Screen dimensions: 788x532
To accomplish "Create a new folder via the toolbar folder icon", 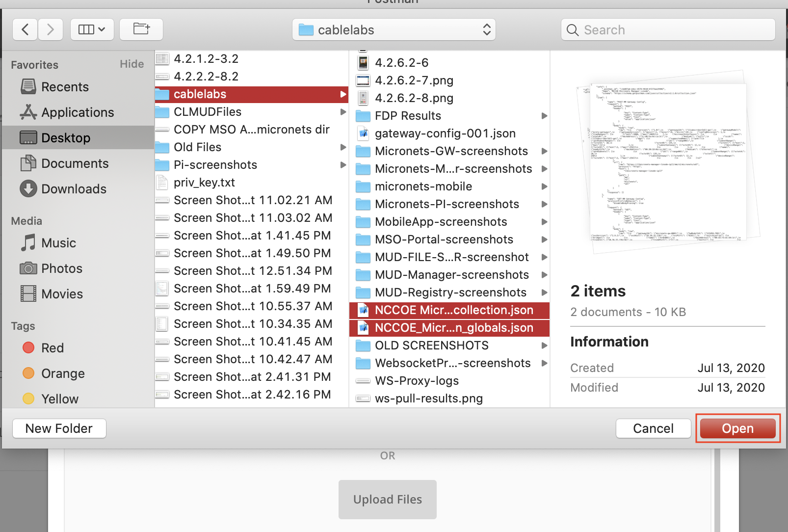I will point(141,29).
